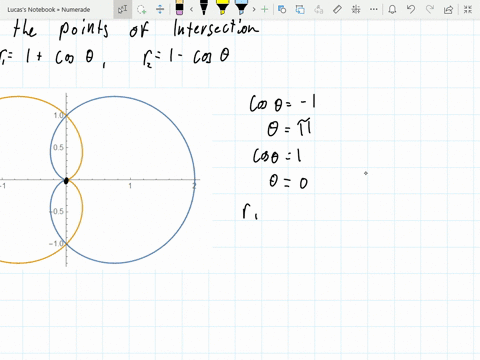Click the Ink to Shape icon
The image size is (480, 360).
[300, 9]
